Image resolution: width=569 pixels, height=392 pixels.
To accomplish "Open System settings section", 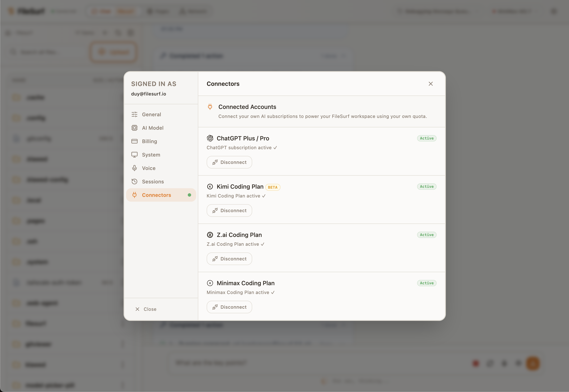I will (x=151, y=155).
